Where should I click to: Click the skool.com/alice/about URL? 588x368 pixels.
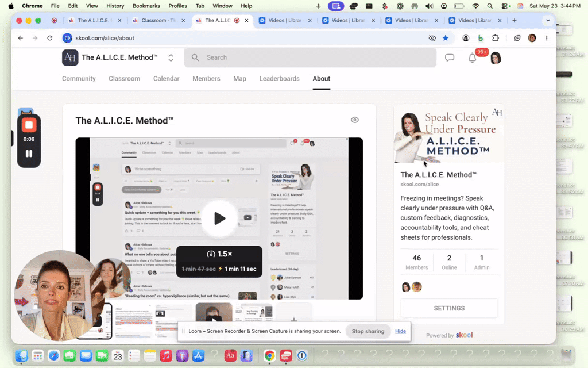pos(105,38)
